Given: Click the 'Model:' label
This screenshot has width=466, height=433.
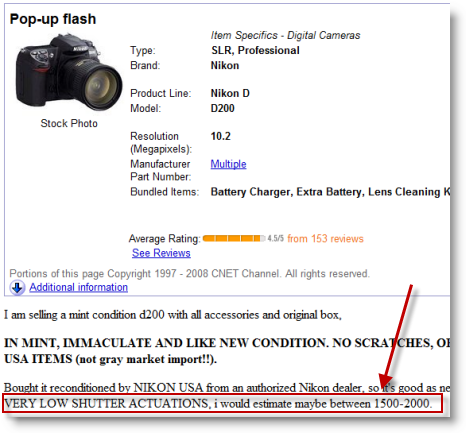Looking at the screenshot, I should point(146,108).
